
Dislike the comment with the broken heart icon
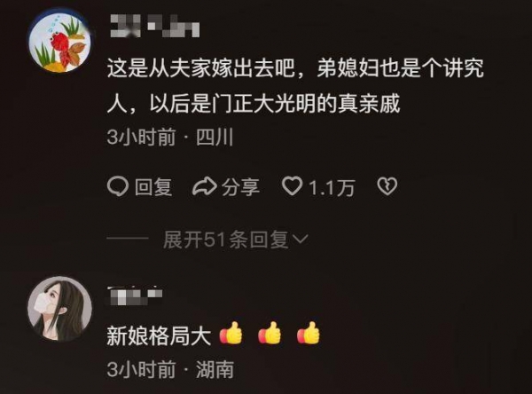(x=387, y=186)
